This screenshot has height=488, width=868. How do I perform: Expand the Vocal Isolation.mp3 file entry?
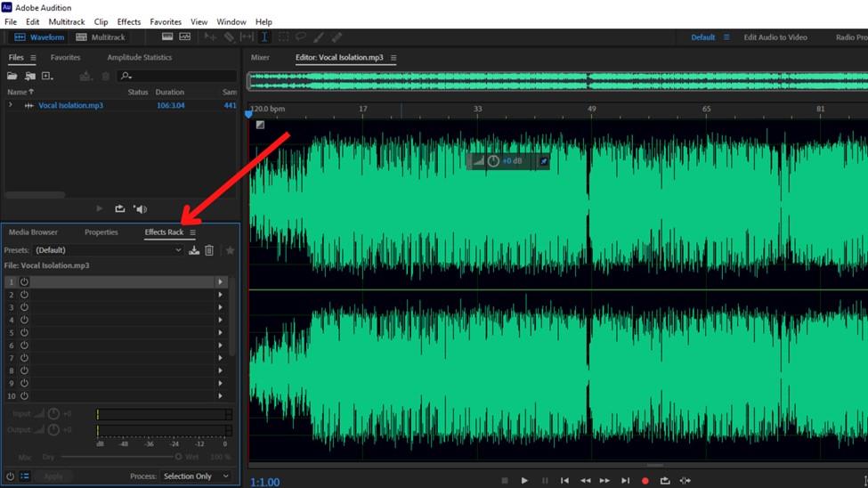tap(11, 105)
